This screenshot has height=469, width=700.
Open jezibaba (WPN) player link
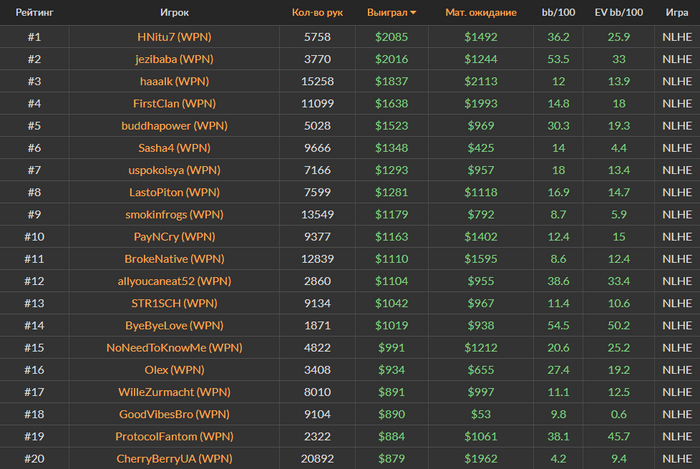click(174, 59)
